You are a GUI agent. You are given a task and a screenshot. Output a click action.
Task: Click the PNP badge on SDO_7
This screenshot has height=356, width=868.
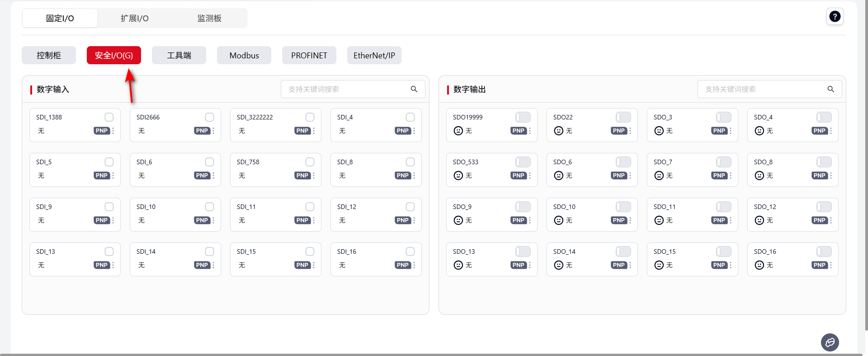719,176
